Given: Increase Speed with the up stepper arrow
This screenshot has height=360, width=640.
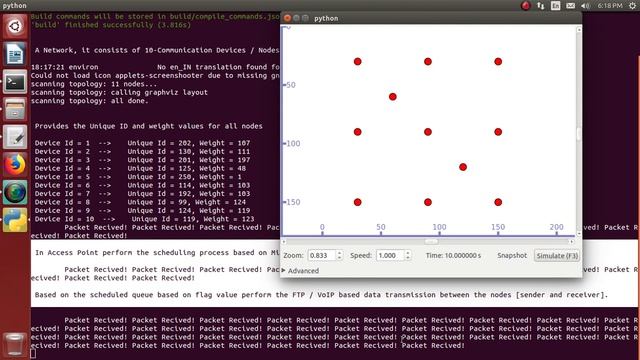Looking at the screenshot, I should click(408, 253).
